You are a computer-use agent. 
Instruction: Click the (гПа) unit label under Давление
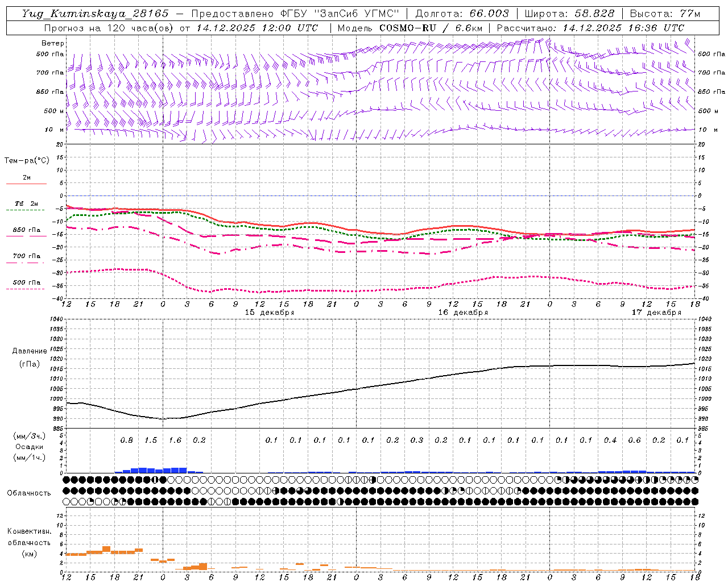coord(28,364)
